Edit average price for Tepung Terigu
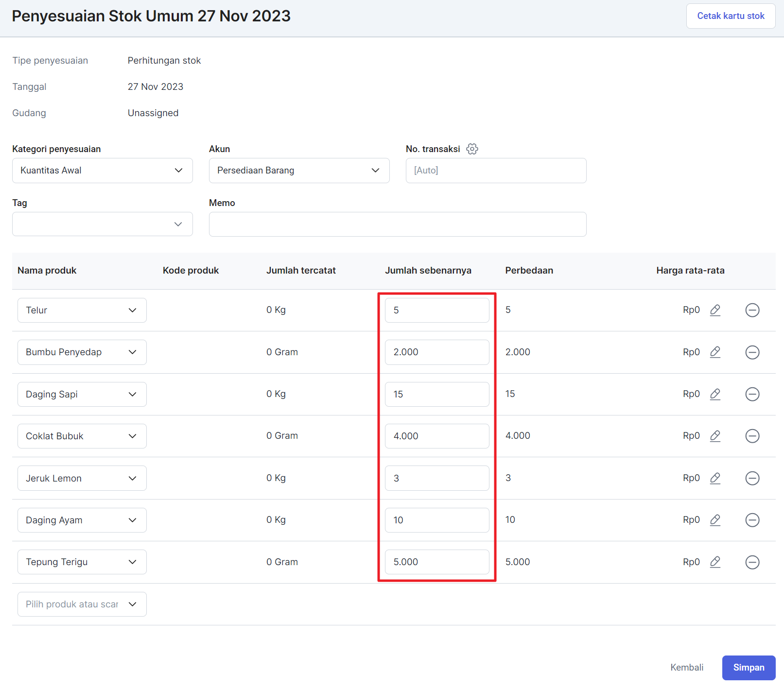The image size is (784, 690). 715,562
